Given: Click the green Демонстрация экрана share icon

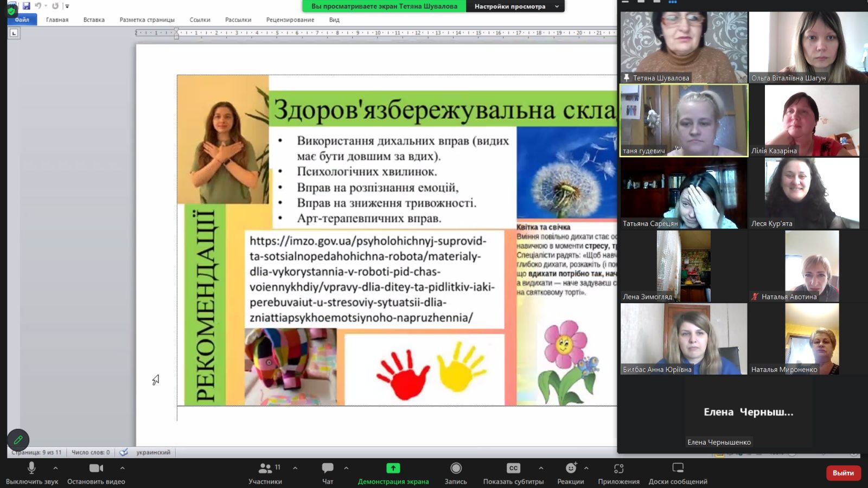Looking at the screenshot, I should pyautogui.click(x=393, y=468).
